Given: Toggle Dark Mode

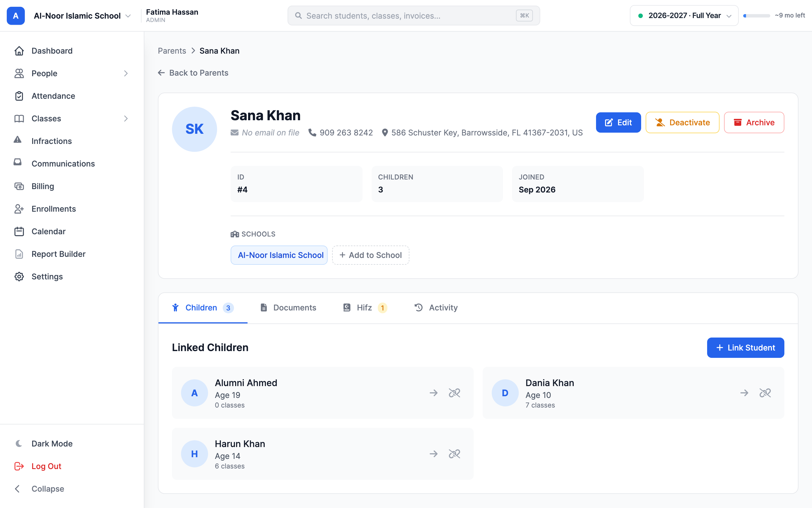Looking at the screenshot, I should [x=72, y=443].
